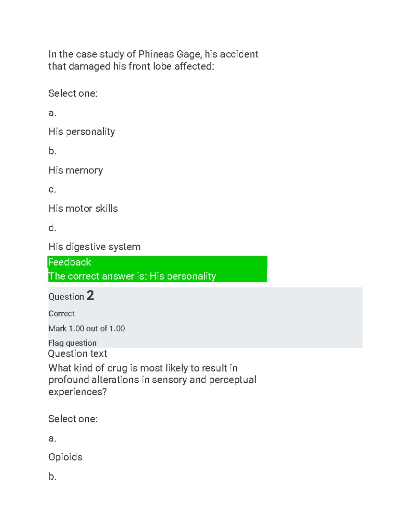Click the drug question about sensory alterations
Screen dimensions: 411x532
(152, 380)
